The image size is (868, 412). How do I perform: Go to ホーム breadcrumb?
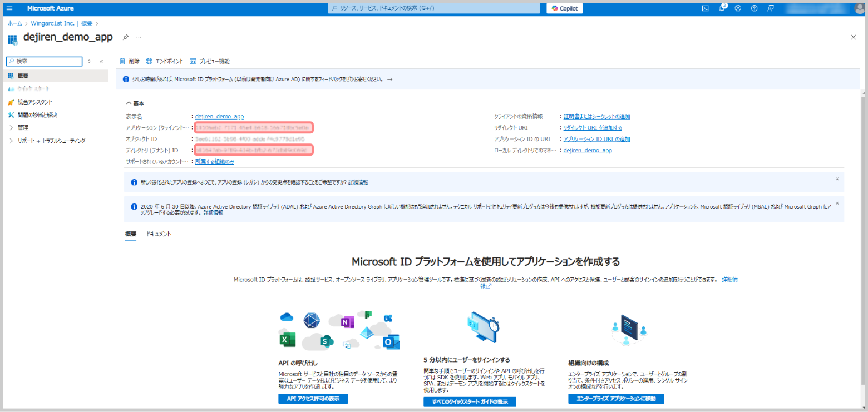(x=15, y=23)
